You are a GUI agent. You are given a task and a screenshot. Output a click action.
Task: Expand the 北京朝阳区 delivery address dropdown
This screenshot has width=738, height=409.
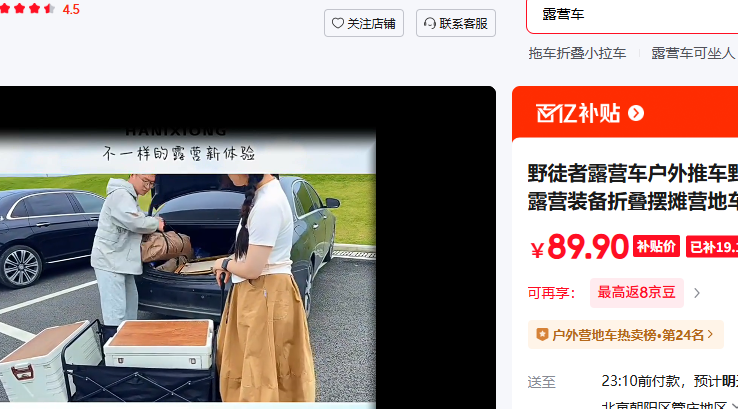coord(734,406)
